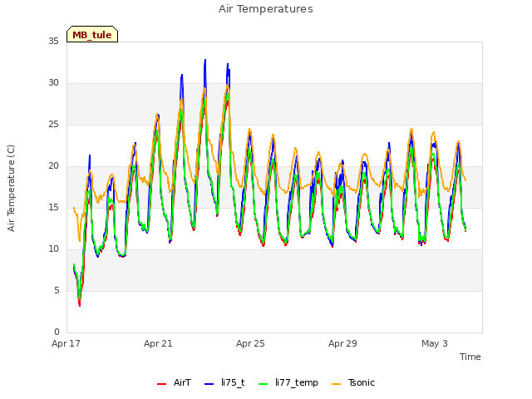Click the orange Tsonic legend color marker

tap(336, 384)
